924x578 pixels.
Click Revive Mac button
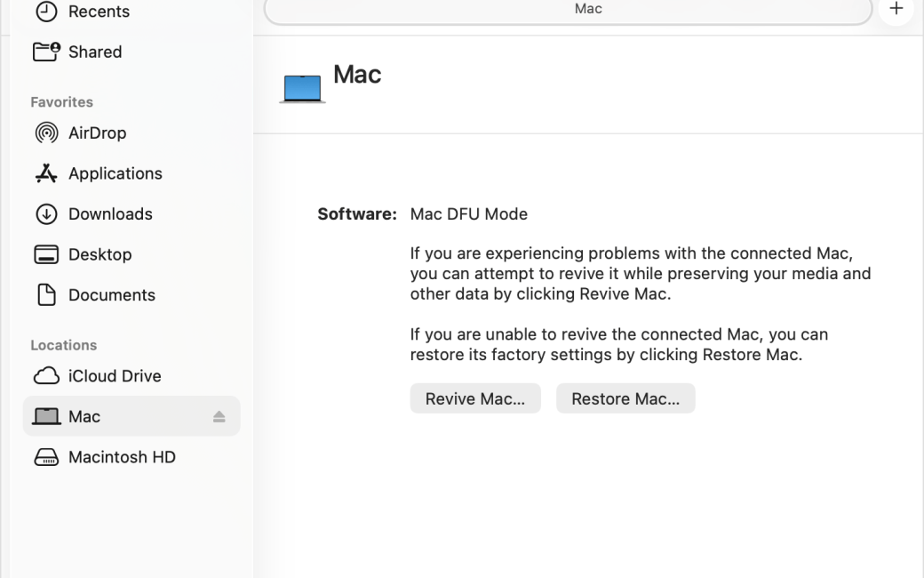(475, 398)
